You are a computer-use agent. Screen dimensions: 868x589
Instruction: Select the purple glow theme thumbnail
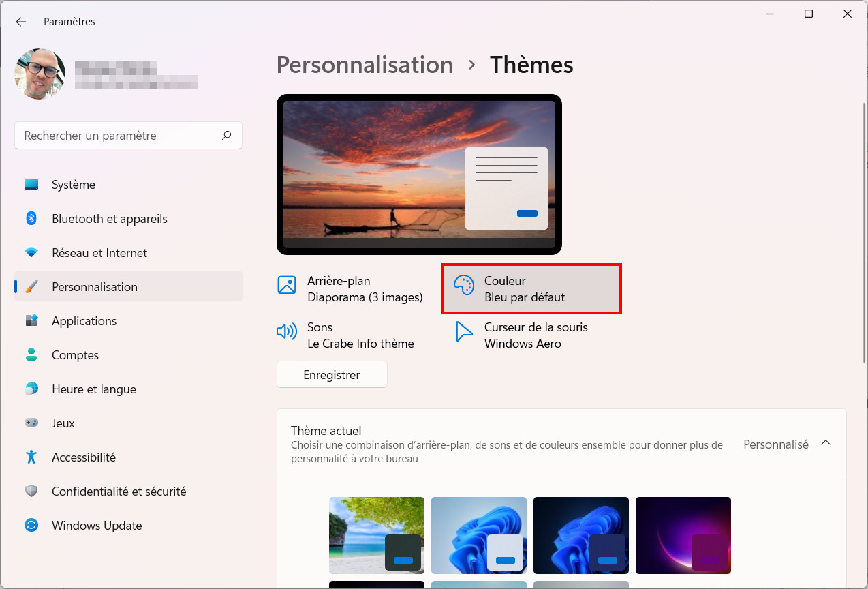coord(683,535)
